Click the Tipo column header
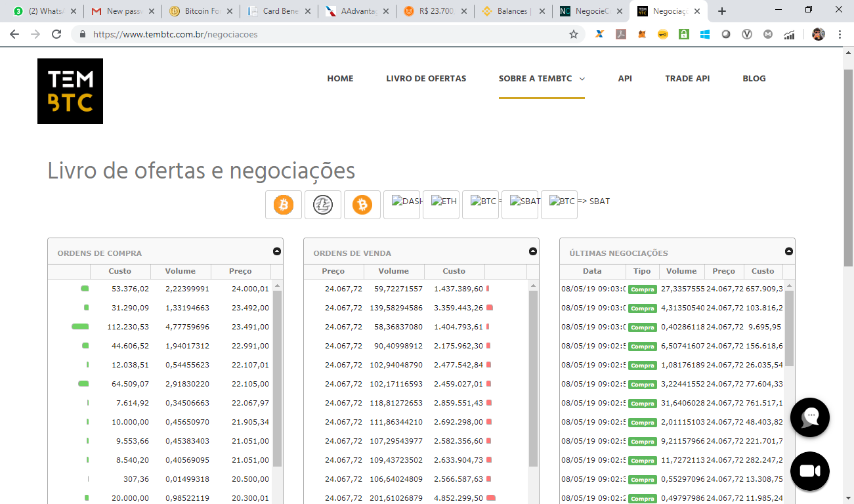 point(642,271)
